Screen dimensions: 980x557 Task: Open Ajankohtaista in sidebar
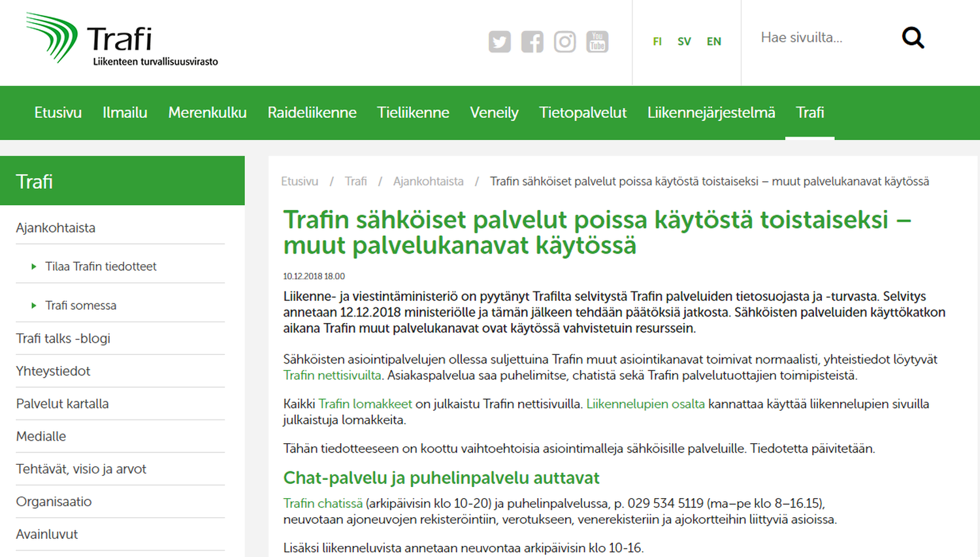(56, 228)
